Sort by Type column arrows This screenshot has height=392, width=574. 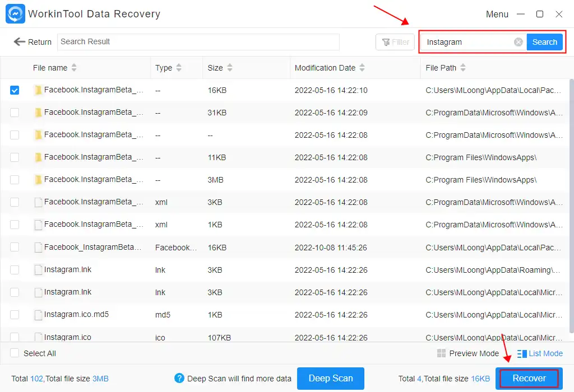[179, 68]
